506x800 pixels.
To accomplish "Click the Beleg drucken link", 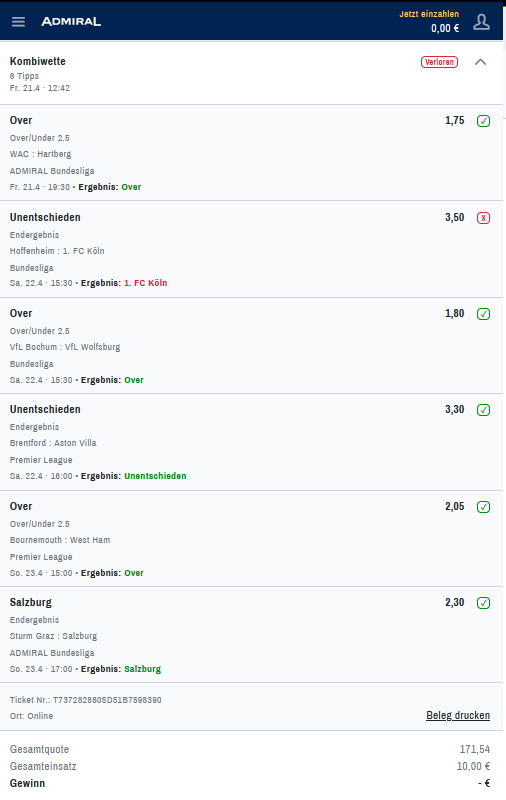I will [458, 715].
